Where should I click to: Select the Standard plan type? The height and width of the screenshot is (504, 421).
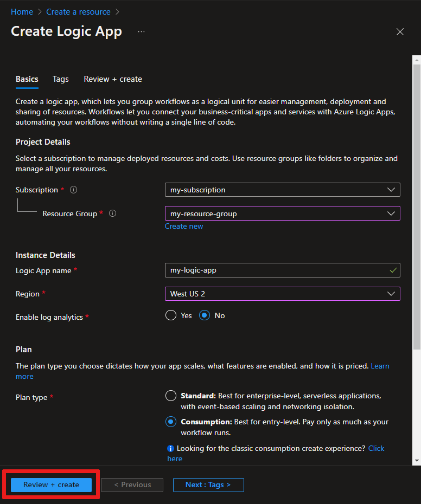point(171,396)
